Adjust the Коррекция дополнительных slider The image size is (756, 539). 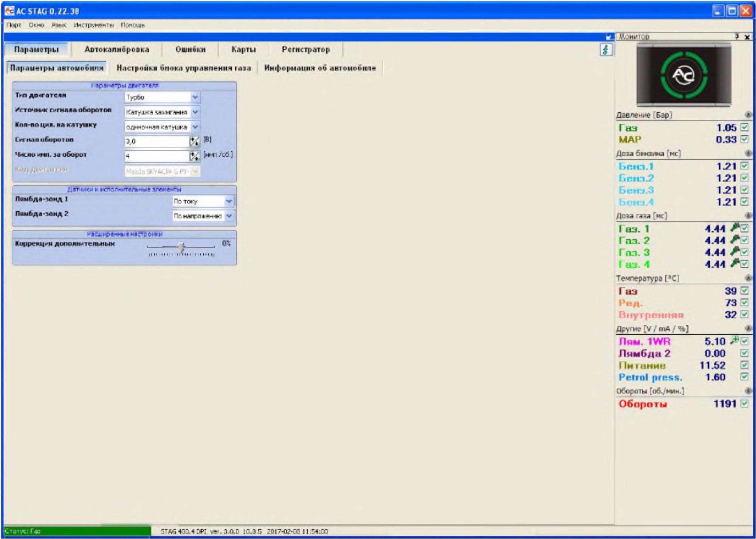tap(181, 247)
